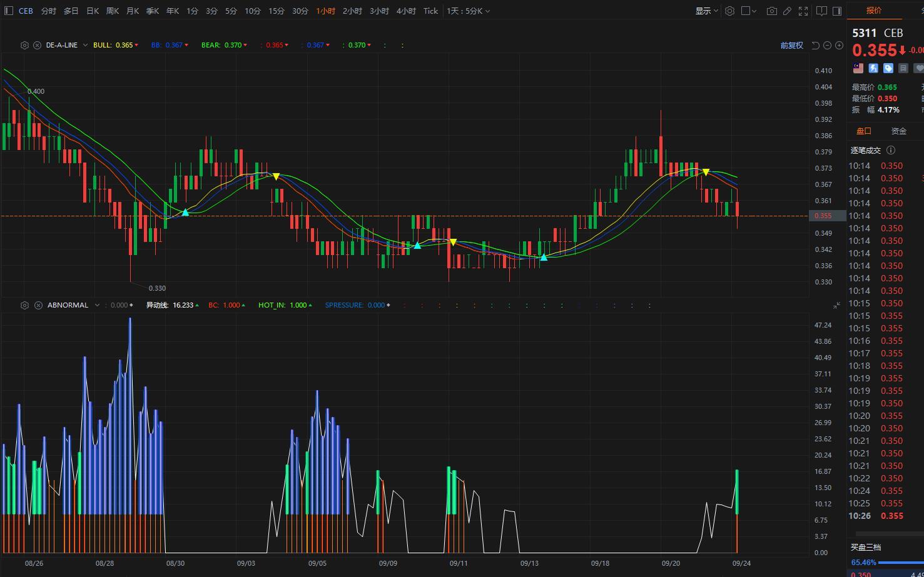The width and height of the screenshot is (924, 577).
Task: Click the yellow sell arrow near 09/04
Action: pos(276,177)
